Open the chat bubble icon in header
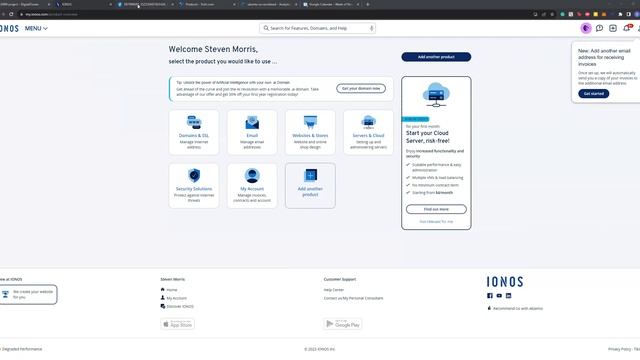Viewport: 640px width, 360px height. 599,28
